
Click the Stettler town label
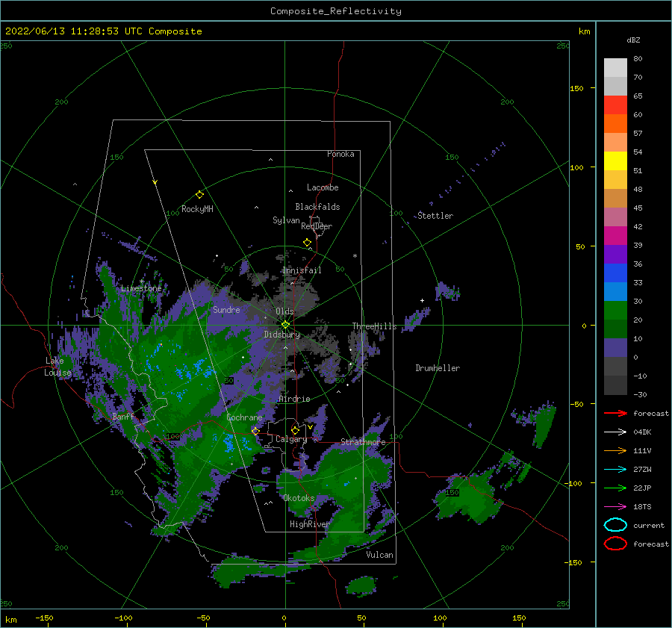(x=435, y=216)
